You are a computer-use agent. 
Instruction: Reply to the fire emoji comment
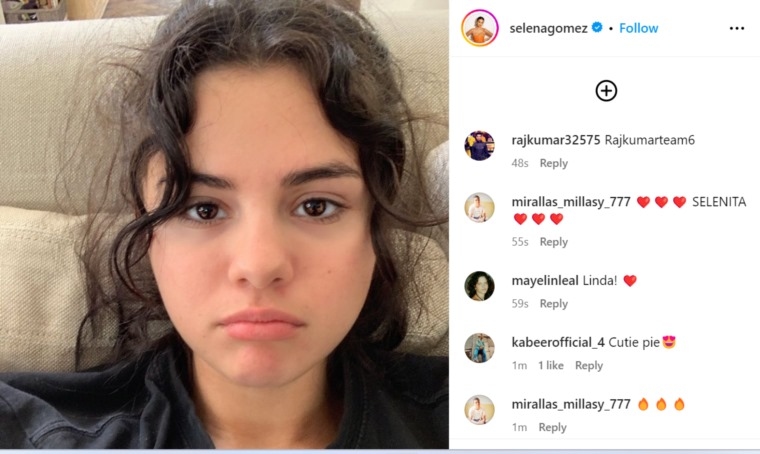[553, 427]
